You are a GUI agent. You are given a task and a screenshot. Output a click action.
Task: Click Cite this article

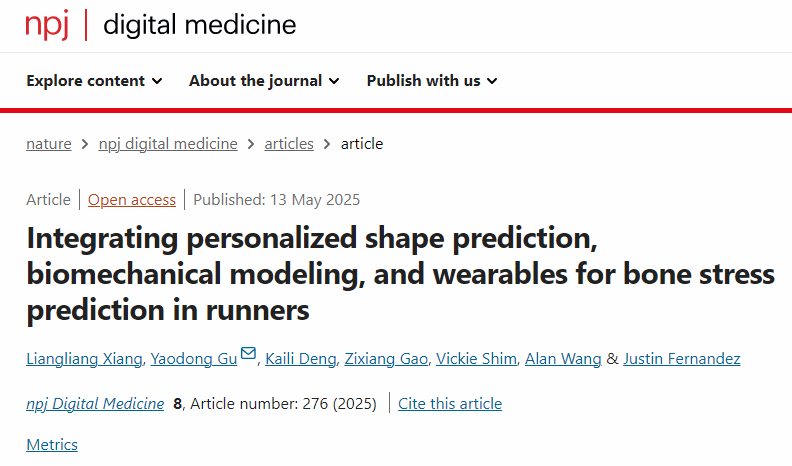pyautogui.click(x=450, y=404)
